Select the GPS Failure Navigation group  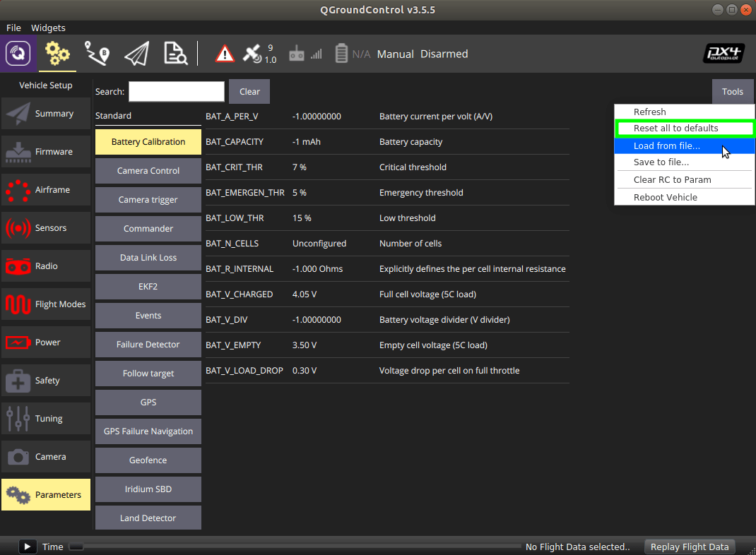(148, 431)
